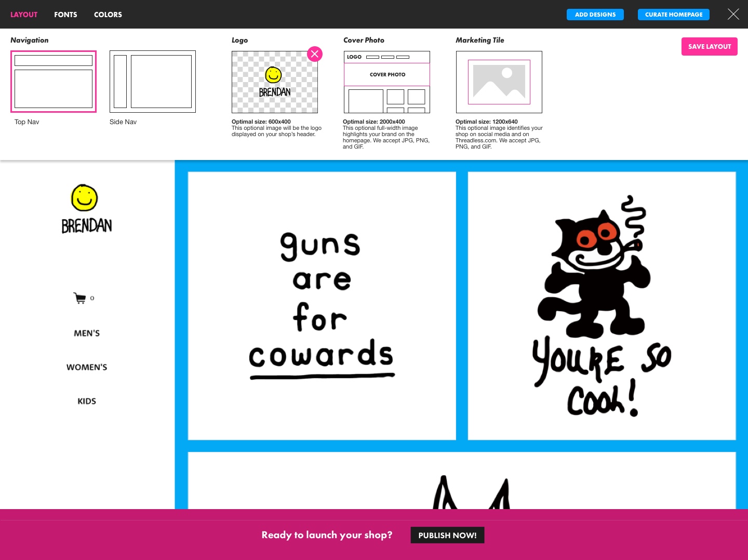
Task: Save the layout changes
Action: (710, 47)
